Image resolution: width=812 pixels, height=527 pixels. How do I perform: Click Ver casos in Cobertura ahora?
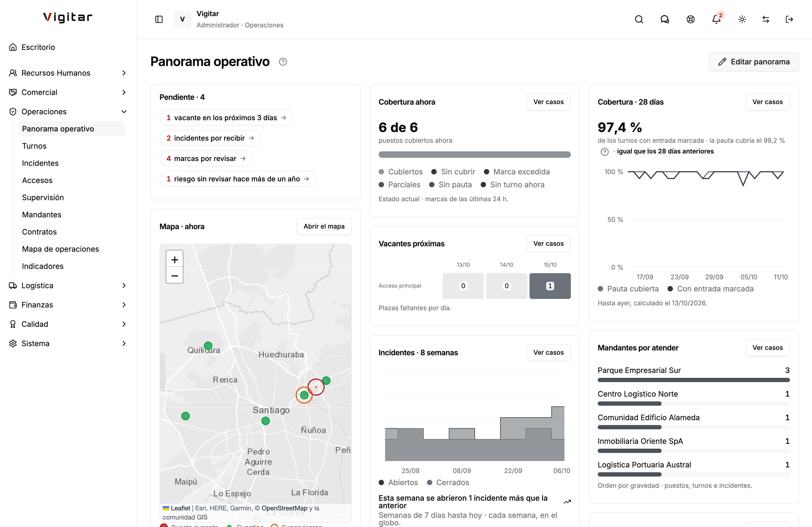[548, 102]
